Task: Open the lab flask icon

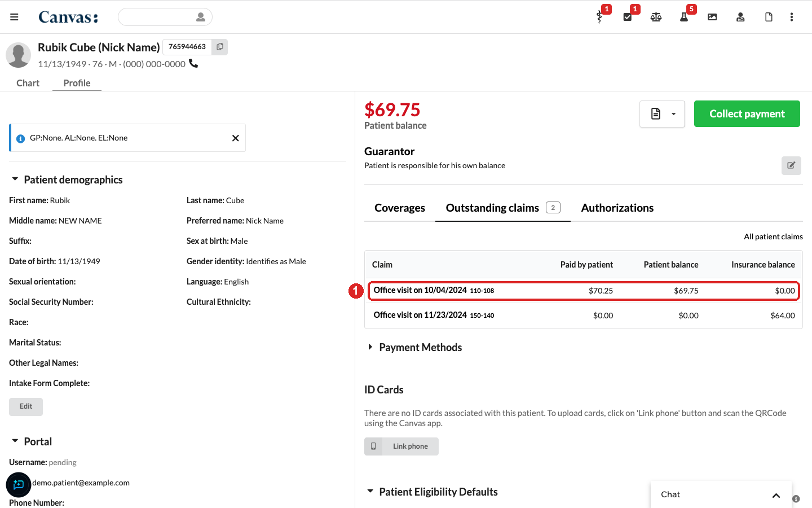Action: tap(684, 17)
